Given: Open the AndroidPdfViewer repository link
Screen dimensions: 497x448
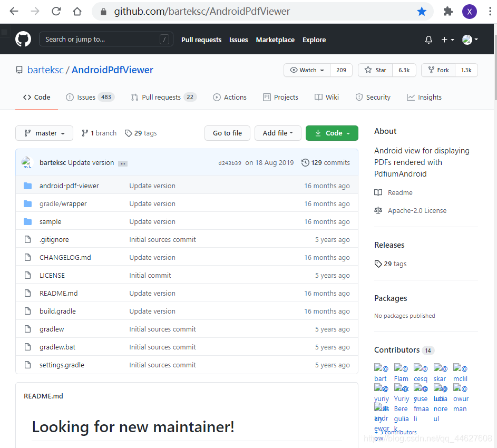Looking at the screenshot, I should pyautogui.click(x=112, y=70).
